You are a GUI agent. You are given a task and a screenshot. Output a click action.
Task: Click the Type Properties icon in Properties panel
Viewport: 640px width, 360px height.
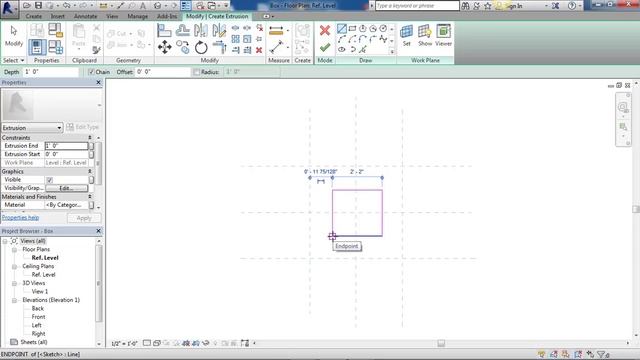(37, 30)
